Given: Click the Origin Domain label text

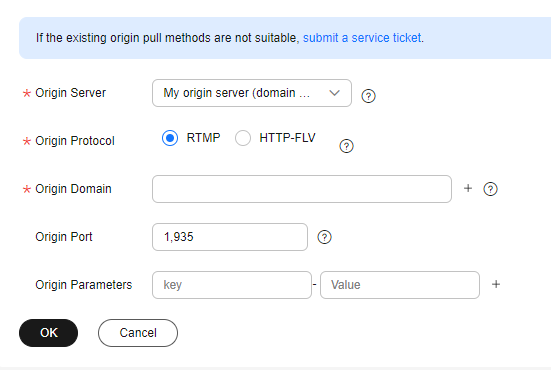Looking at the screenshot, I should tap(73, 189).
